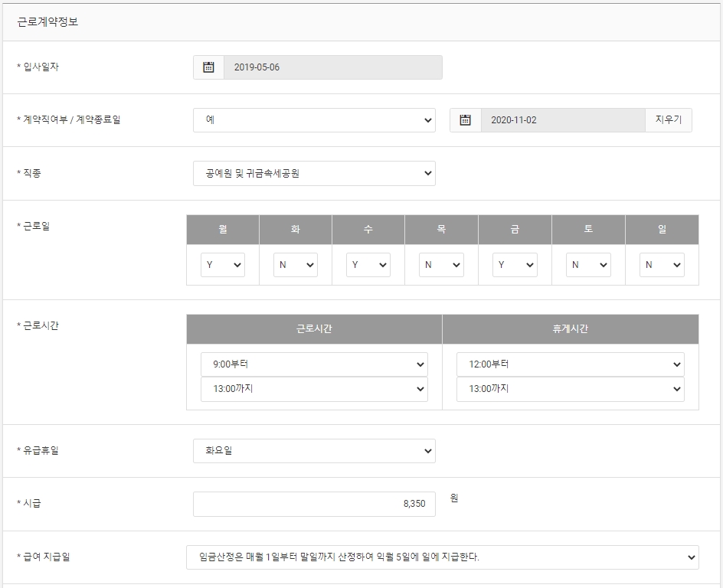Change Friday (금) work day selector
The height and width of the screenshot is (588, 723).
click(x=515, y=265)
